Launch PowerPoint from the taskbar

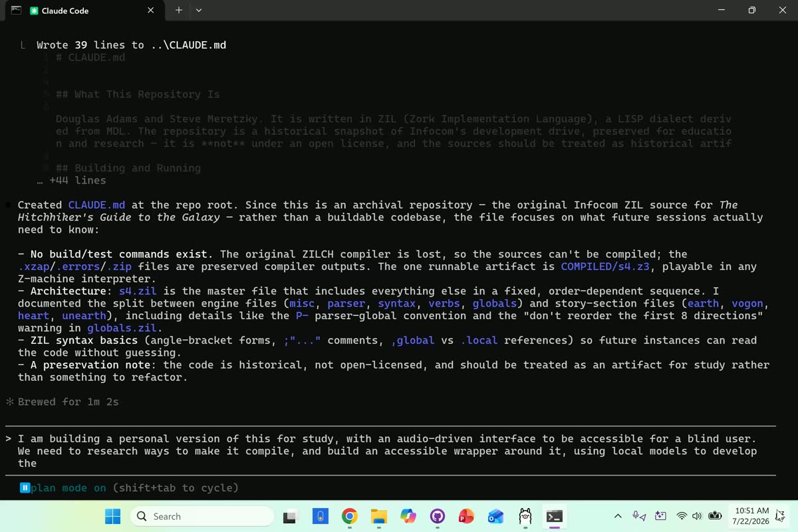(x=467, y=516)
